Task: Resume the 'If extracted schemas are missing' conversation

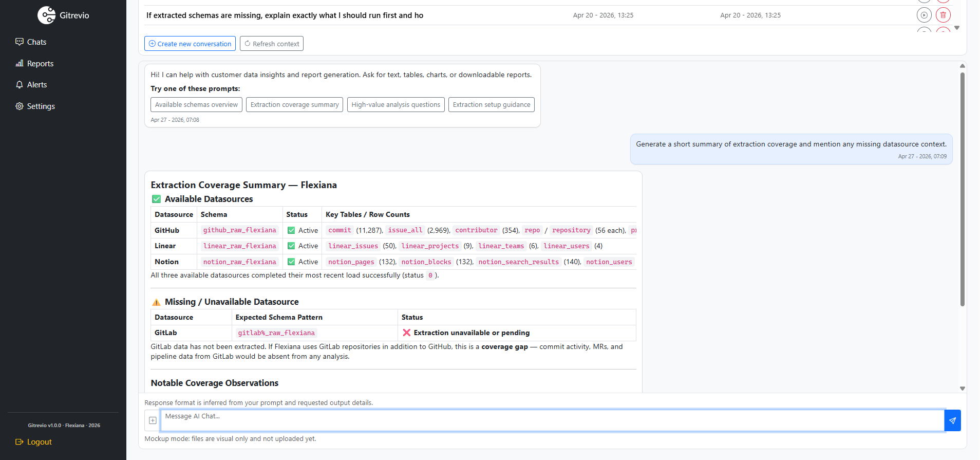Action: click(924, 15)
